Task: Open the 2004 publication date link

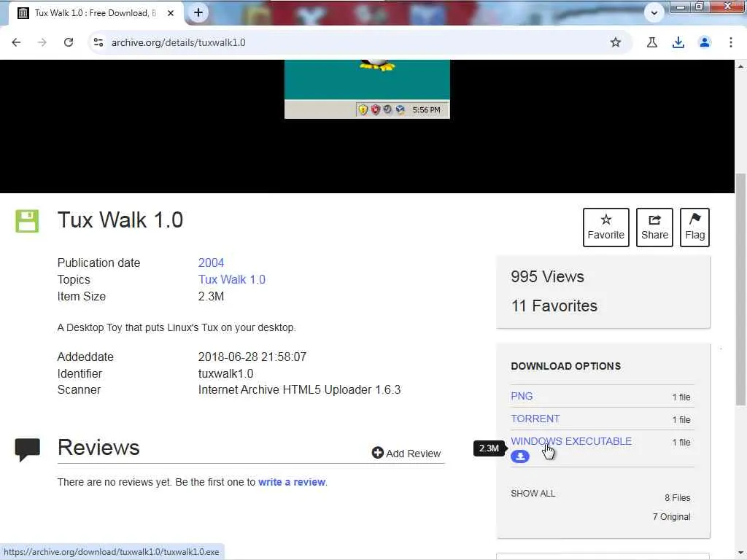Action: [211, 262]
